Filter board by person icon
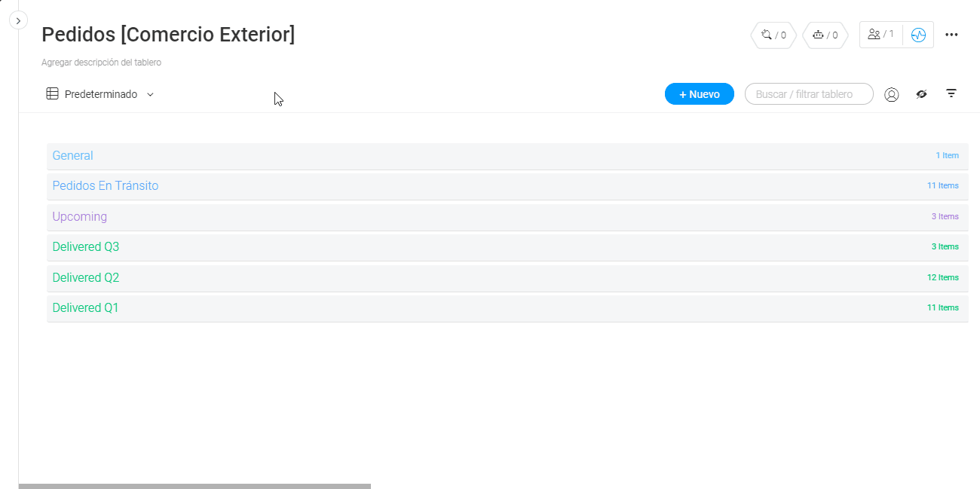 (x=891, y=94)
